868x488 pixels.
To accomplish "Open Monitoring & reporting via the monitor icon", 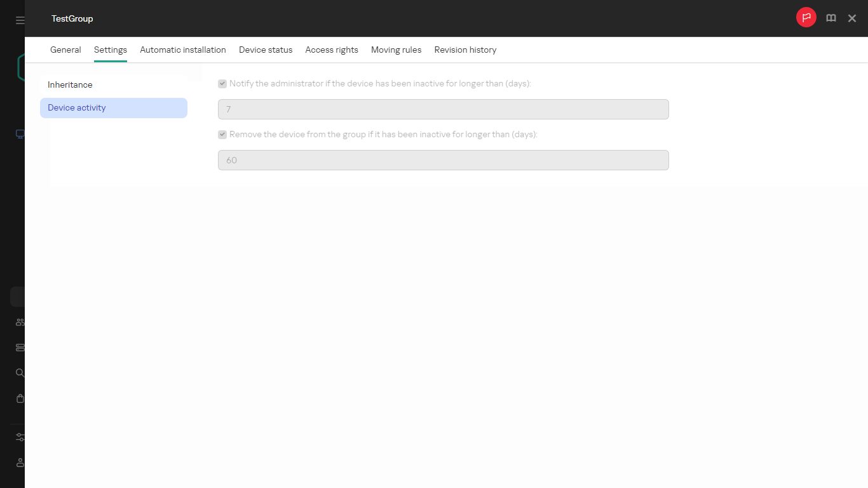I will pyautogui.click(x=19, y=133).
